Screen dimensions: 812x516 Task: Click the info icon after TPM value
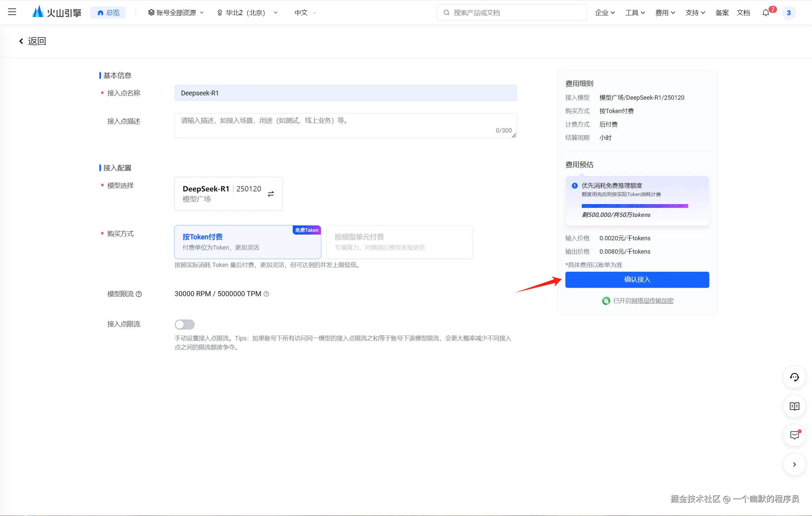click(266, 294)
